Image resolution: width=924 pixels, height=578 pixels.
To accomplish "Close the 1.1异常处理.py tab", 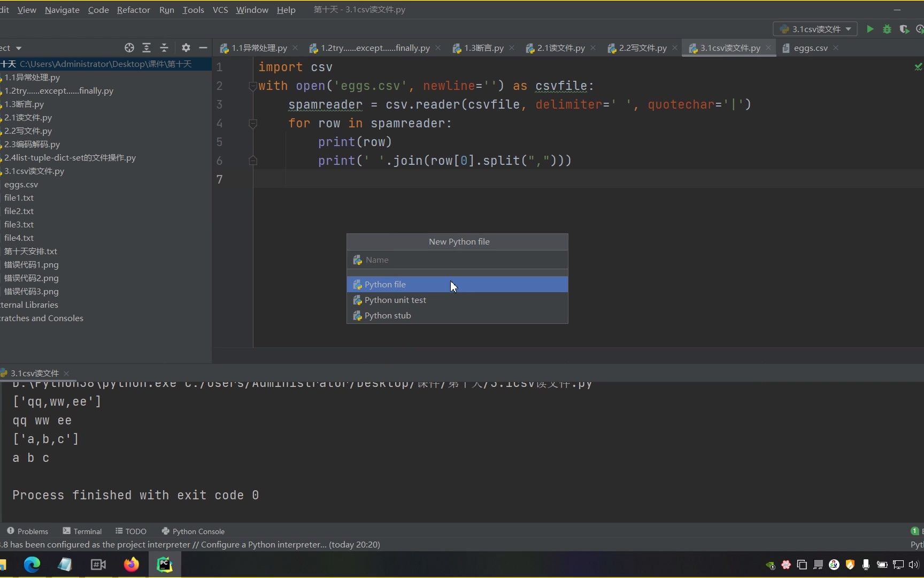I will click(295, 48).
